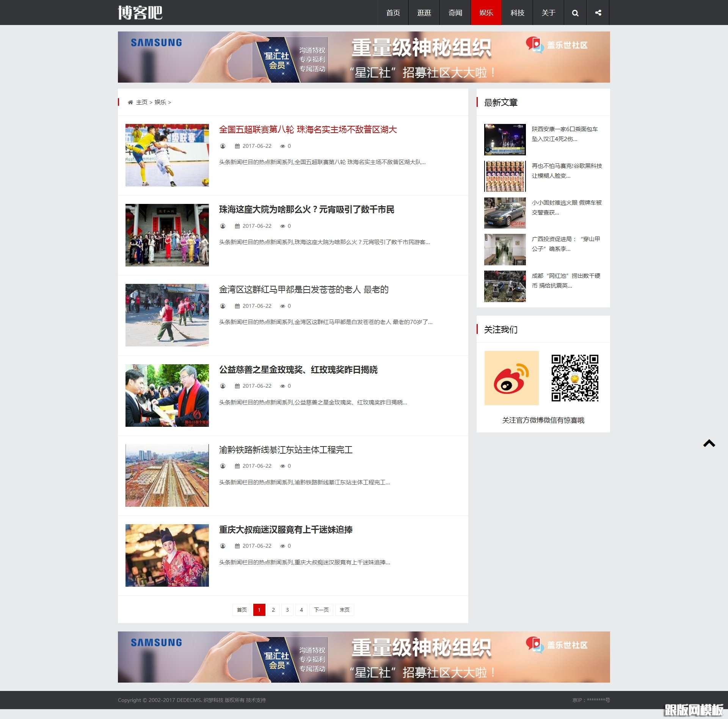Screen dimensions: 728x719
Task: Click the 主页 breadcrumb link
Action: click(x=142, y=102)
